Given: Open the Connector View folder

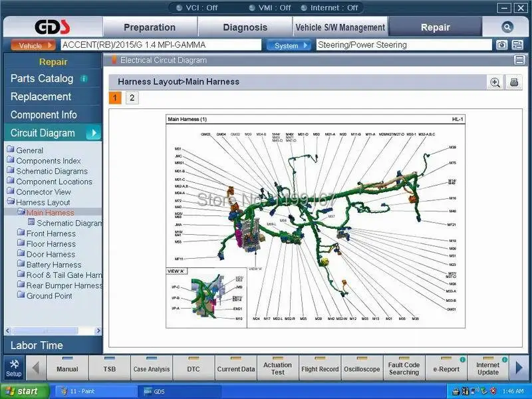Looking at the screenshot, I should [39, 192].
